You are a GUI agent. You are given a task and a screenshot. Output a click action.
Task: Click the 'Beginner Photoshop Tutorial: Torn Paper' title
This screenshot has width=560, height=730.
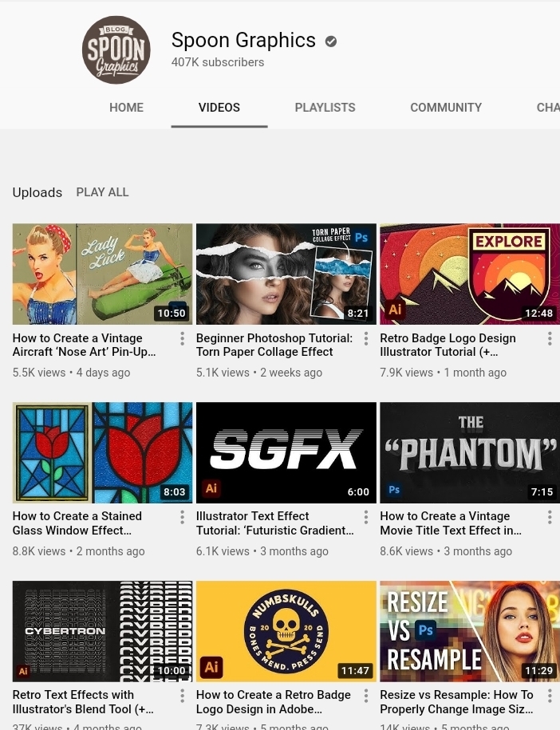tap(274, 345)
